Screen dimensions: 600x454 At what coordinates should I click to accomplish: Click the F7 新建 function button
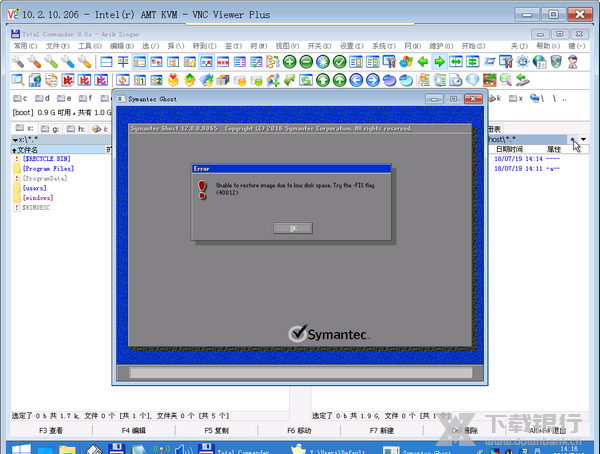point(382,431)
